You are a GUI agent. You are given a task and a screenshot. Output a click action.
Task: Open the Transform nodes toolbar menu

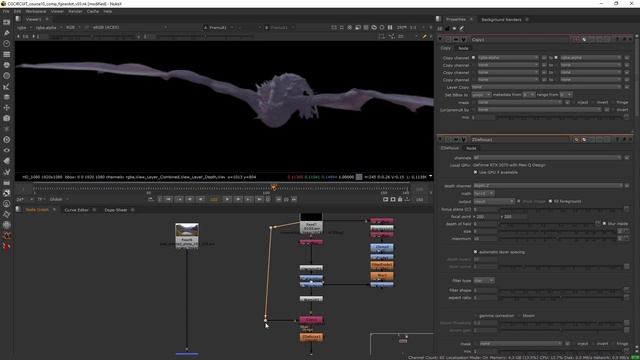7,107
